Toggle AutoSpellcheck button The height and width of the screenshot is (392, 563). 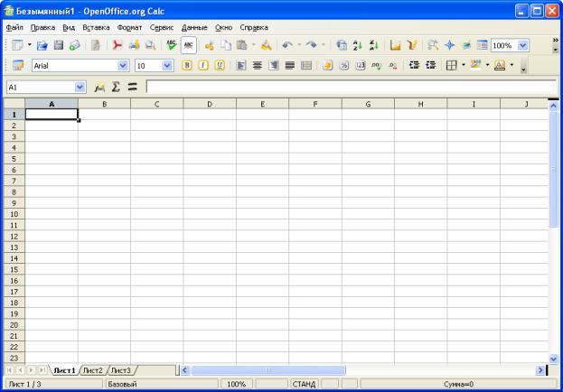[189, 45]
